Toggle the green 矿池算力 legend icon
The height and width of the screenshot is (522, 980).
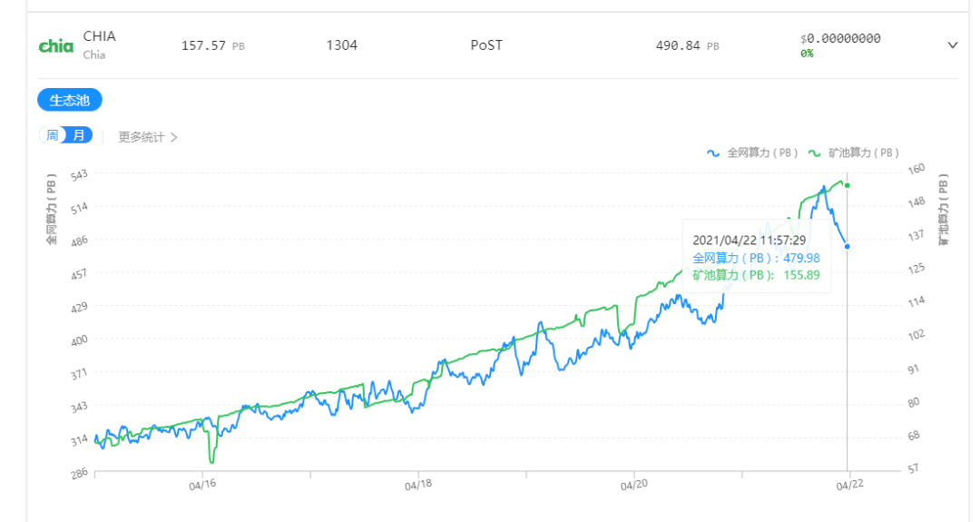[x=814, y=153]
